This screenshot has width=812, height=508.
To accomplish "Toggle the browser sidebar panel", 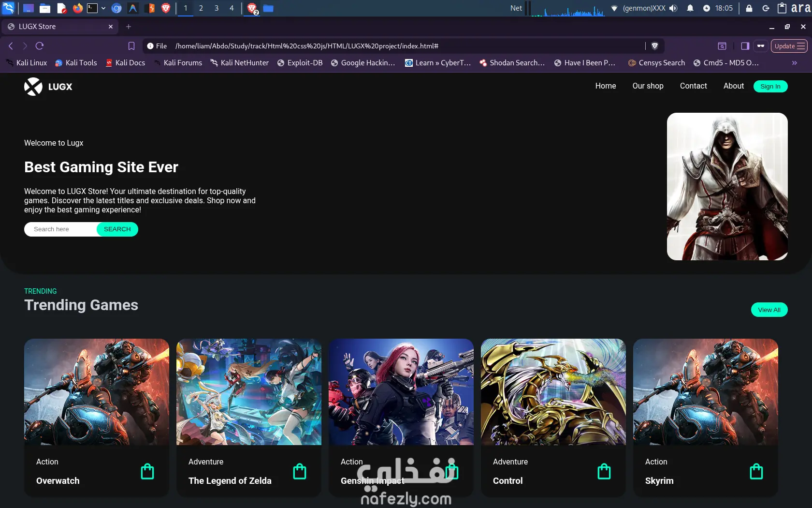I will coord(745,46).
